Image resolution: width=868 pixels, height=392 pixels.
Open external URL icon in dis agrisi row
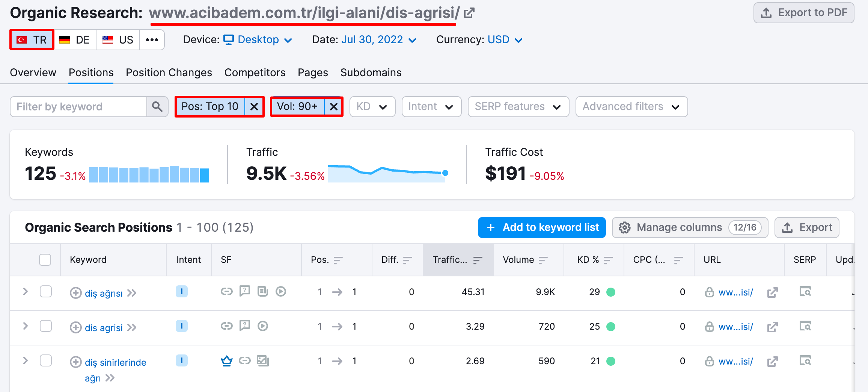[x=772, y=327]
